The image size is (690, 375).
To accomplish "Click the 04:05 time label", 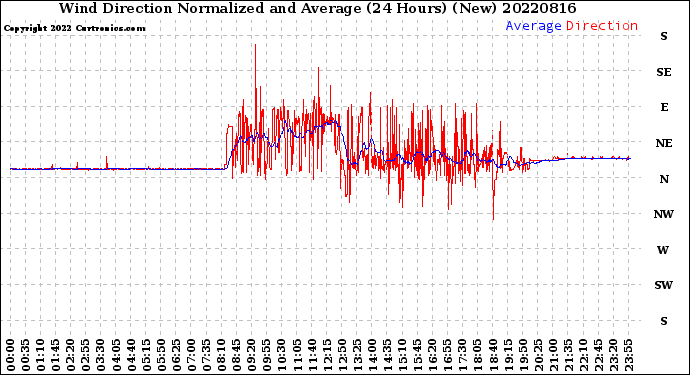I will (x=116, y=355).
